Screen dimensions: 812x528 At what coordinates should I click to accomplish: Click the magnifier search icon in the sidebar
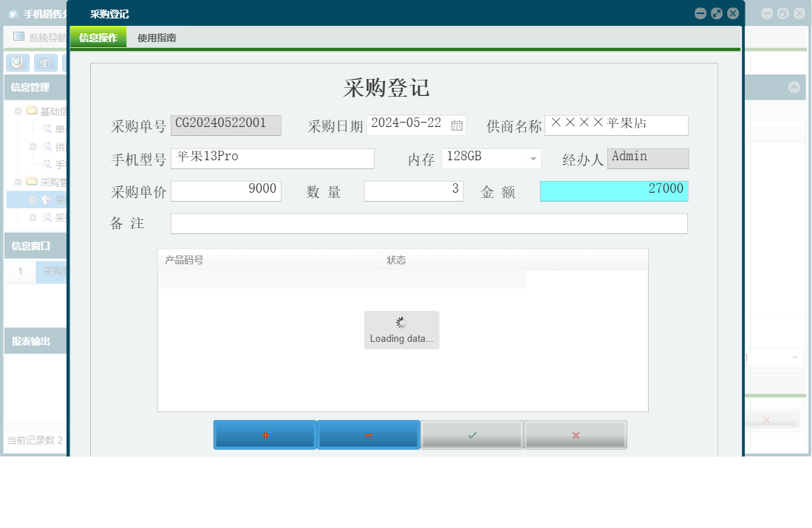coord(16,63)
